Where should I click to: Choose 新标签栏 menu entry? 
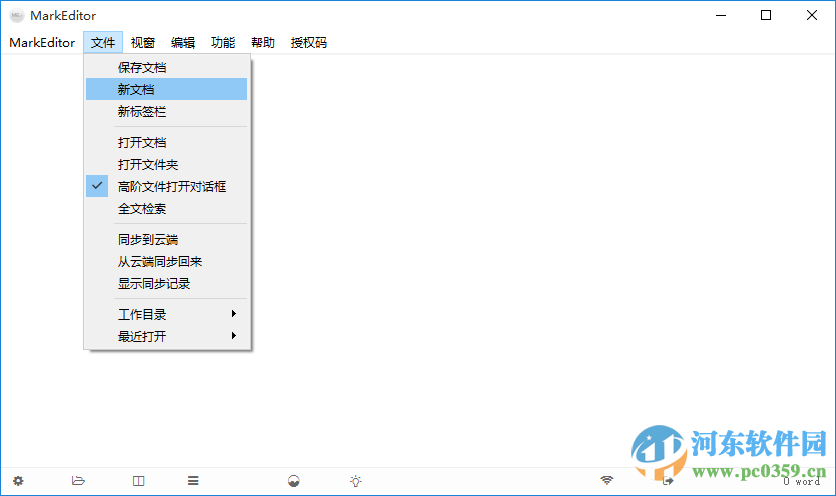pos(166,111)
